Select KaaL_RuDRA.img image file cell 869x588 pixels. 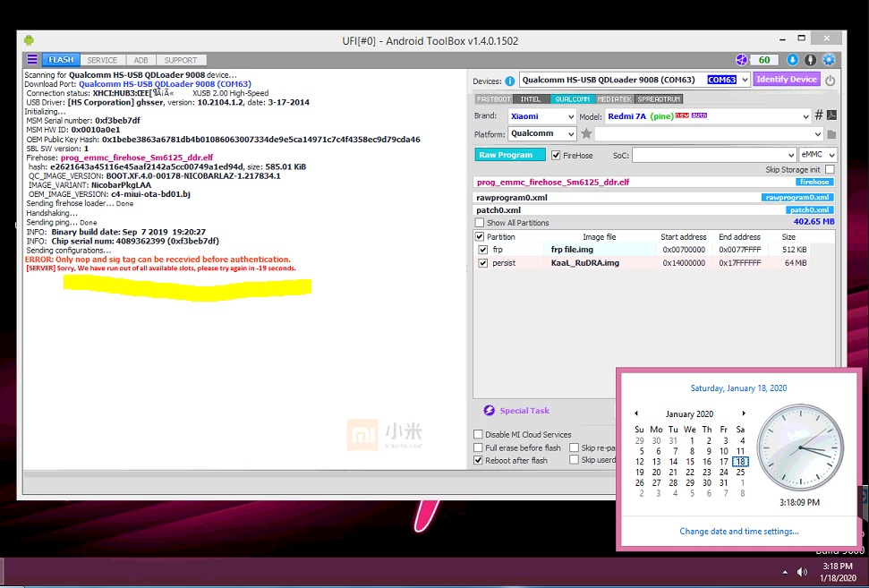click(x=601, y=263)
